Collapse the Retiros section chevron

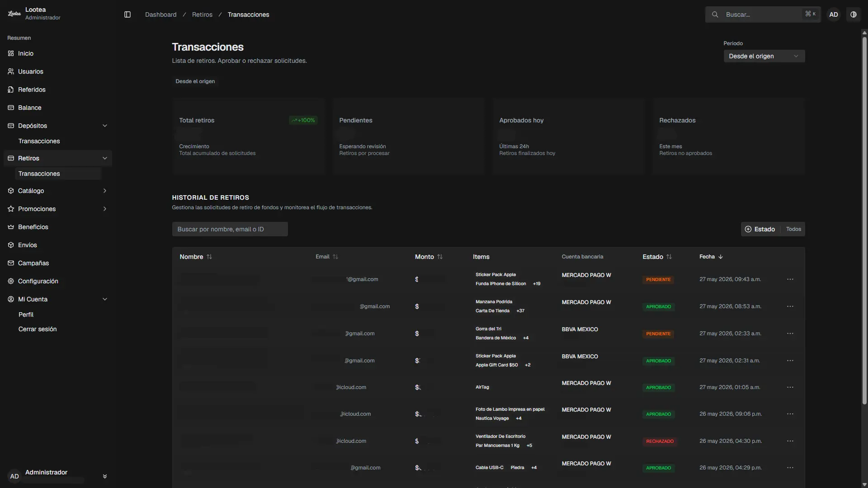tap(105, 158)
